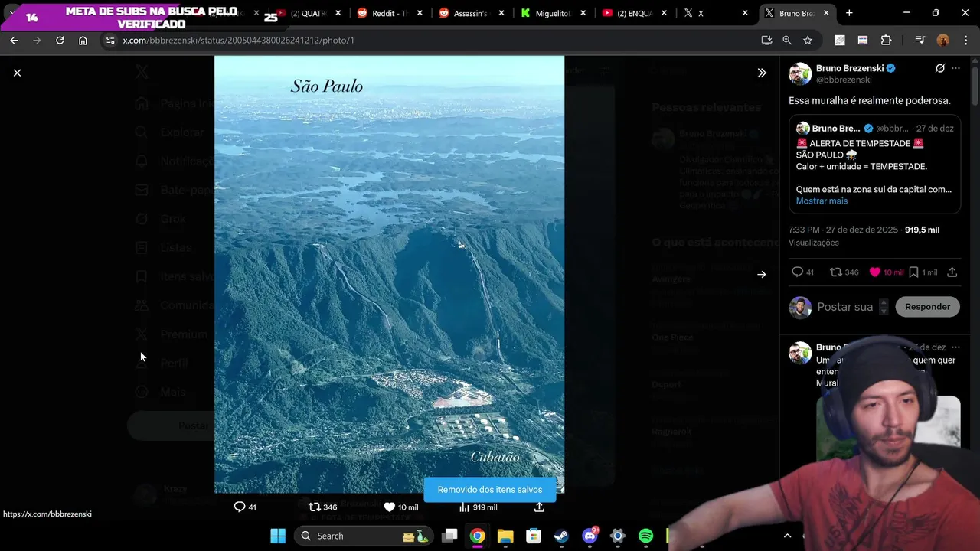The height and width of the screenshot is (551, 980).
Task: Click the browser back arrow
Action: (x=14, y=40)
